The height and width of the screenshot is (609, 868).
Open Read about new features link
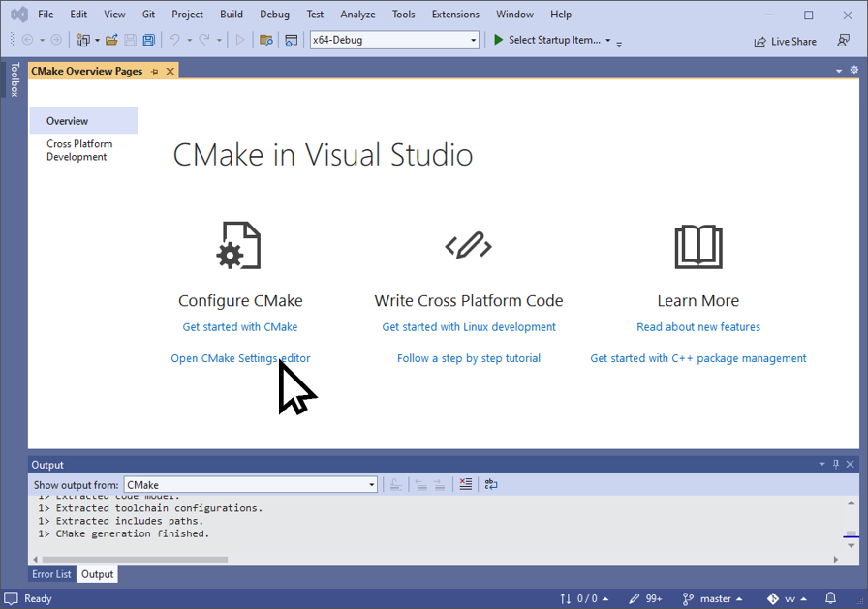(698, 327)
